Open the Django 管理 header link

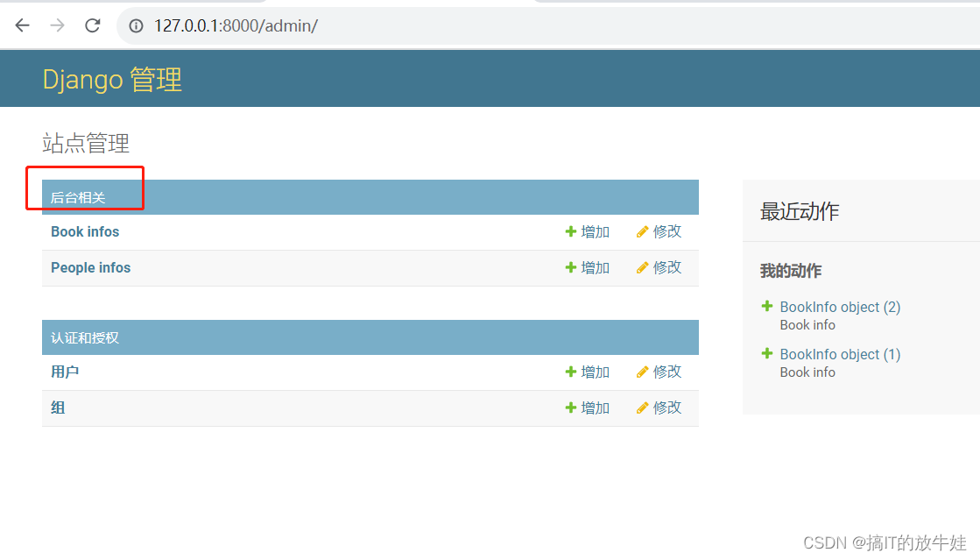tap(112, 80)
